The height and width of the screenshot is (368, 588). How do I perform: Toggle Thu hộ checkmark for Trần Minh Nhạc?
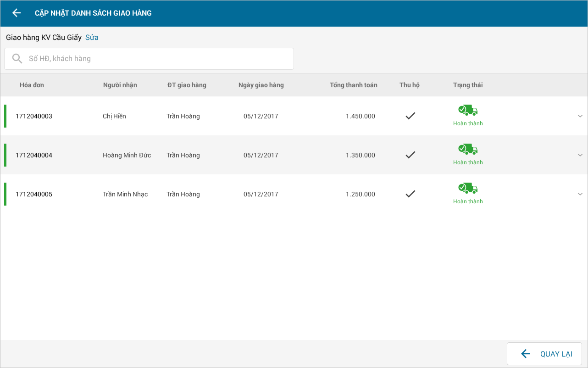tap(410, 194)
